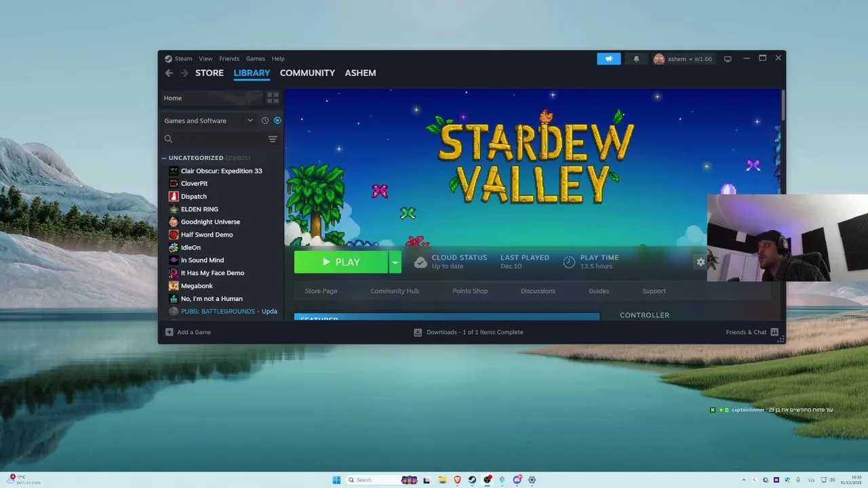Open the Windows Start menu
Viewport: 868px width, 488px height.
[336, 480]
